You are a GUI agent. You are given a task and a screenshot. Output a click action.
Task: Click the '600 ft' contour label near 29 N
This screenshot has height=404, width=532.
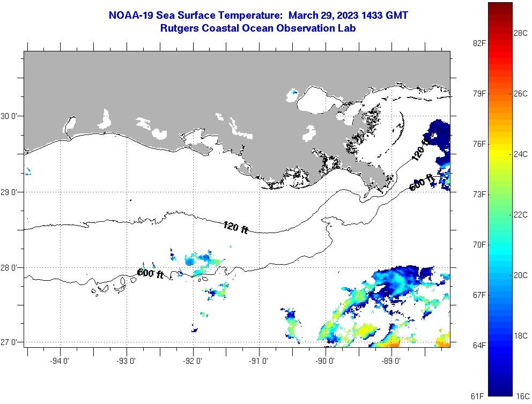(421, 183)
